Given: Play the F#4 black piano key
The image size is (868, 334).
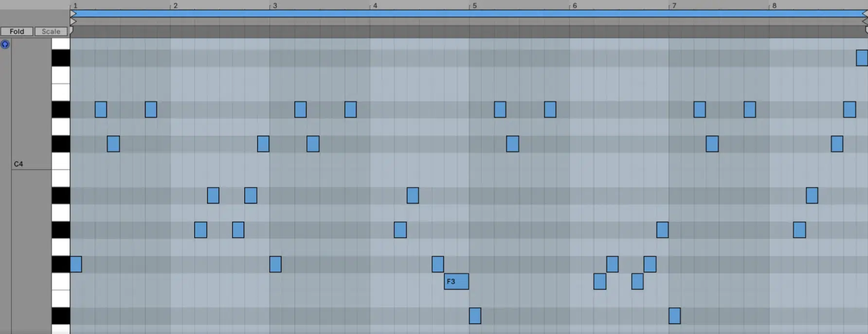Looking at the screenshot, I should pyautogui.click(x=61, y=58).
